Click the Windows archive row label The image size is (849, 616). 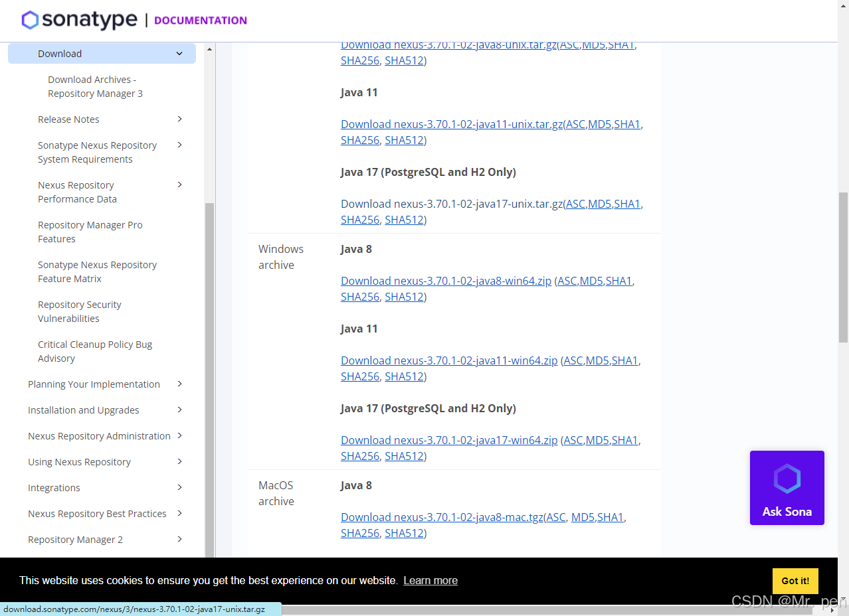click(x=281, y=257)
